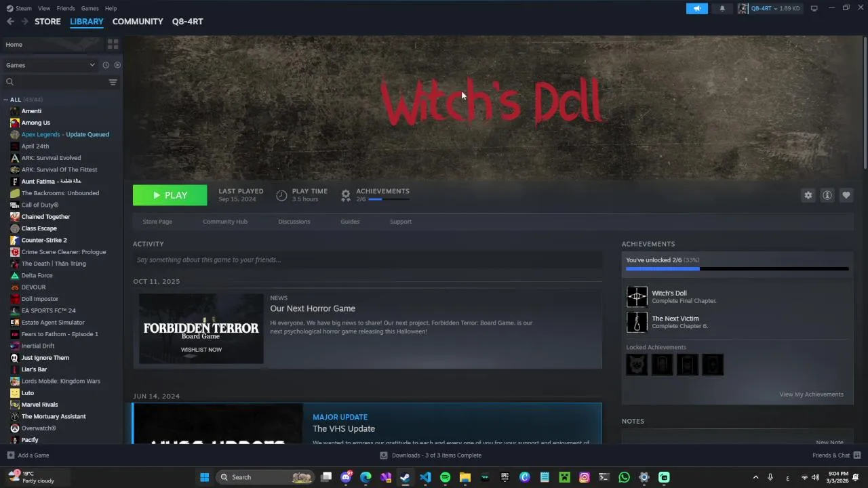Open the Help menu
Image resolution: width=868 pixels, height=488 pixels.
pyautogui.click(x=111, y=8)
